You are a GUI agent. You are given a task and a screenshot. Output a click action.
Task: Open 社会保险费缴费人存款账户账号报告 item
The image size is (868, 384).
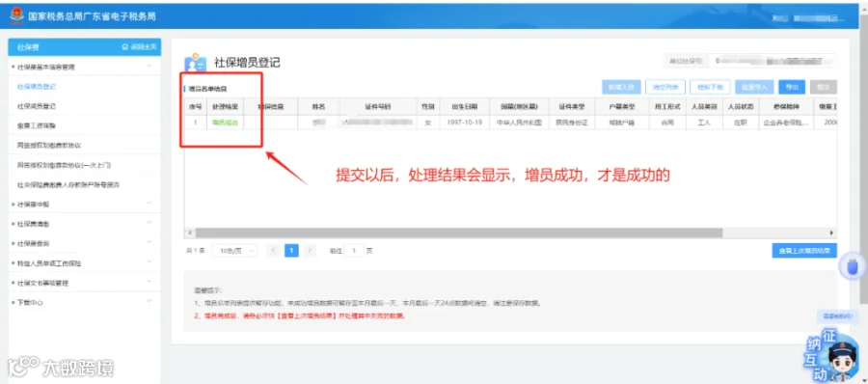68,184
